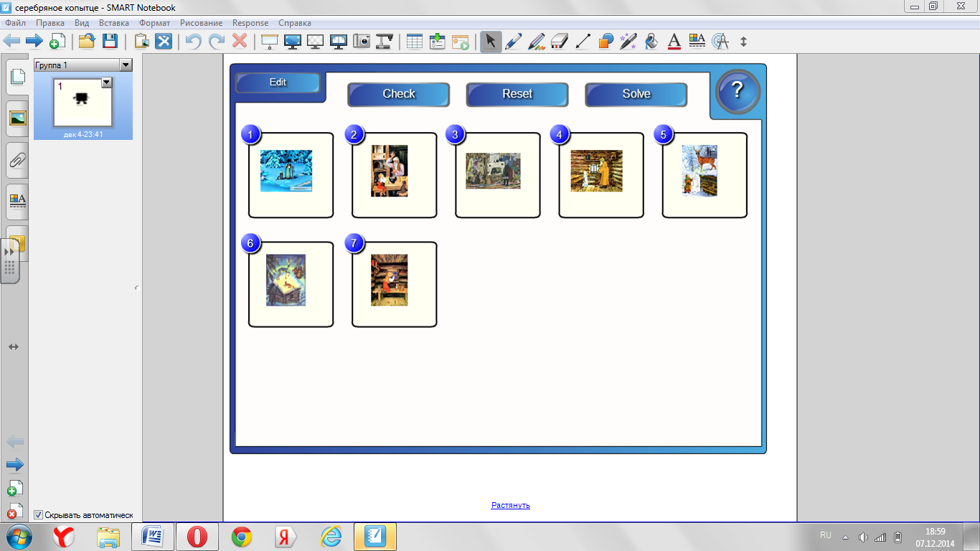Go to the next page with the toolbar arrow
This screenshot has width=980, height=551.
pos(34,41)
